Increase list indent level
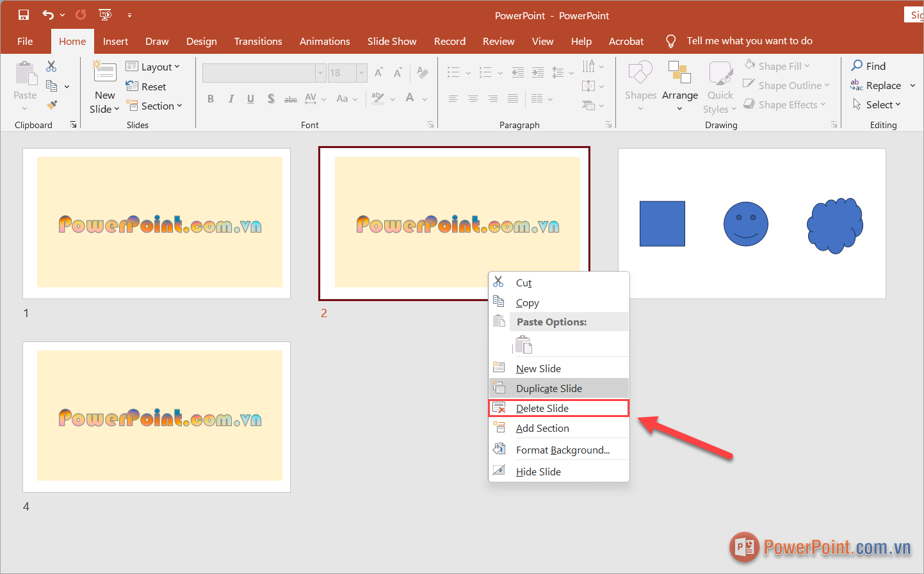This screenshot has width=924, height=574. point(538,72)
